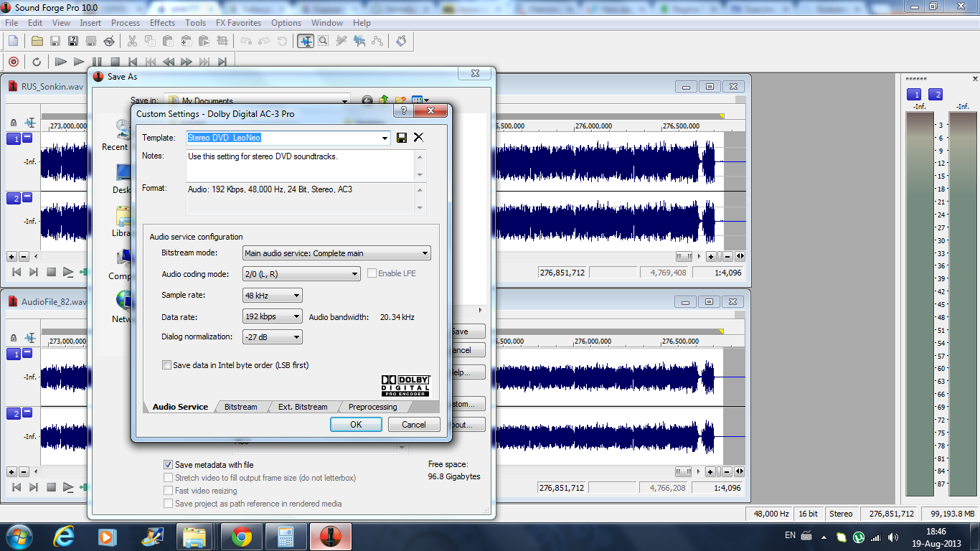
Task: Open Google Chrome from the taskbar
Action: (241, 536)
